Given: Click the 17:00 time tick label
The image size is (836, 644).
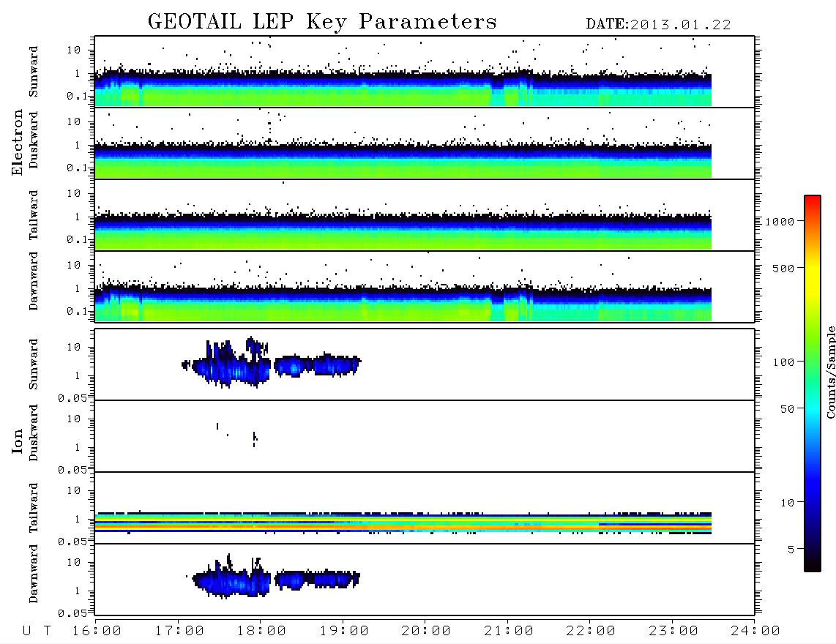Looking at the screenshot, I should click(x=179, y=632).
